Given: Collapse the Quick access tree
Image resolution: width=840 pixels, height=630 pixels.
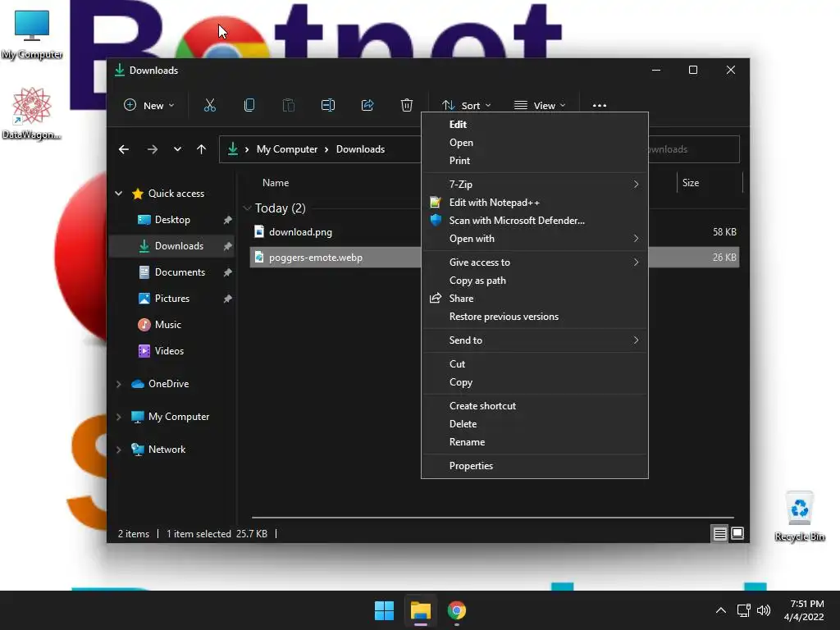Looking at the screenshot, I should click(x=119, y=194).
